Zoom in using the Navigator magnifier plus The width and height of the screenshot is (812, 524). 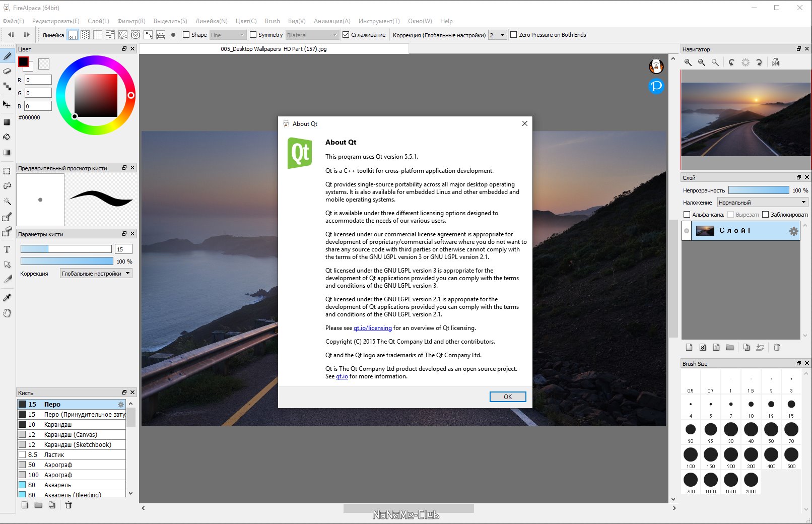[x=688, y=62]
